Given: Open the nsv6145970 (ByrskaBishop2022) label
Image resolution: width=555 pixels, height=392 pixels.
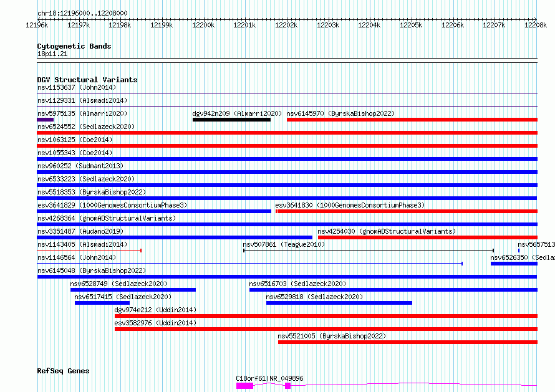Looking at the screenshot, I should 340,113.
